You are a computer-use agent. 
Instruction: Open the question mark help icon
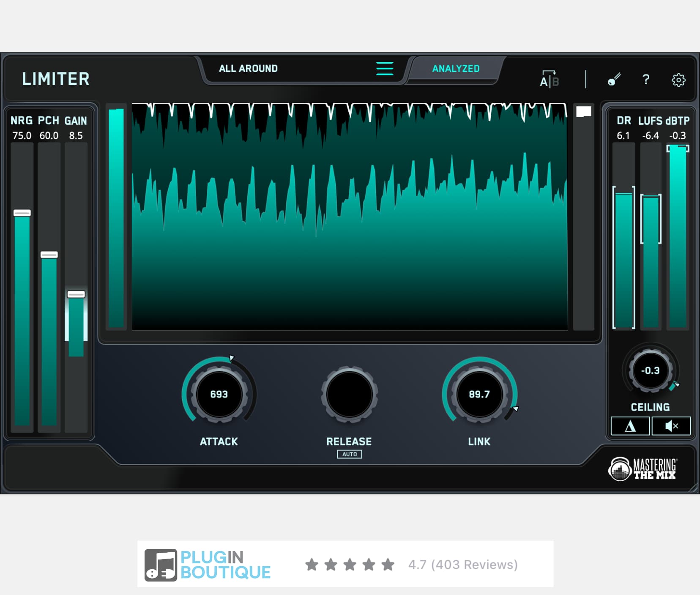pos(645,80)
